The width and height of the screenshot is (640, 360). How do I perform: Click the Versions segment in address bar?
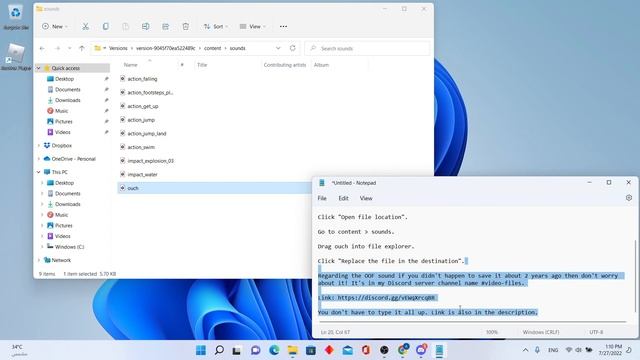[118, 48]
